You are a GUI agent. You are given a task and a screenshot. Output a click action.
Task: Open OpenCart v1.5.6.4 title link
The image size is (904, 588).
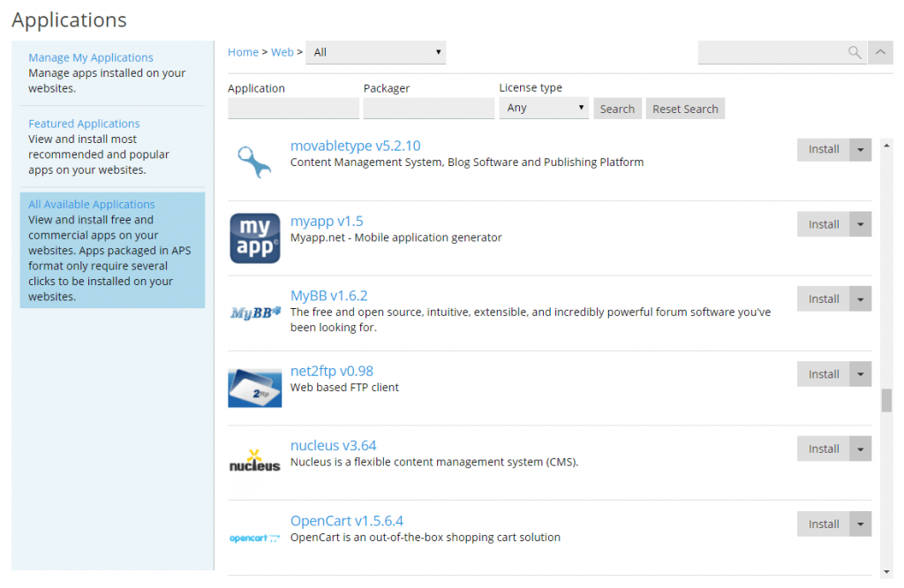click(346, 521)
